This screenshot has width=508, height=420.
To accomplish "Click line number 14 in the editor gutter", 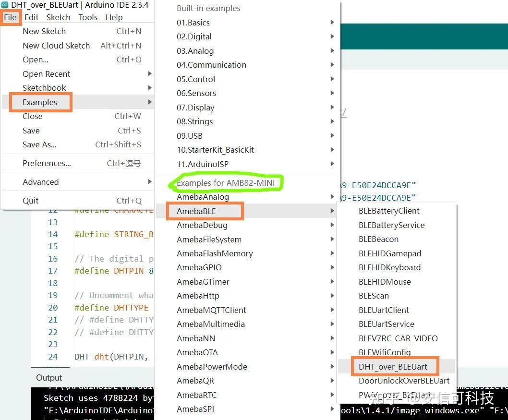I will 53,234.
